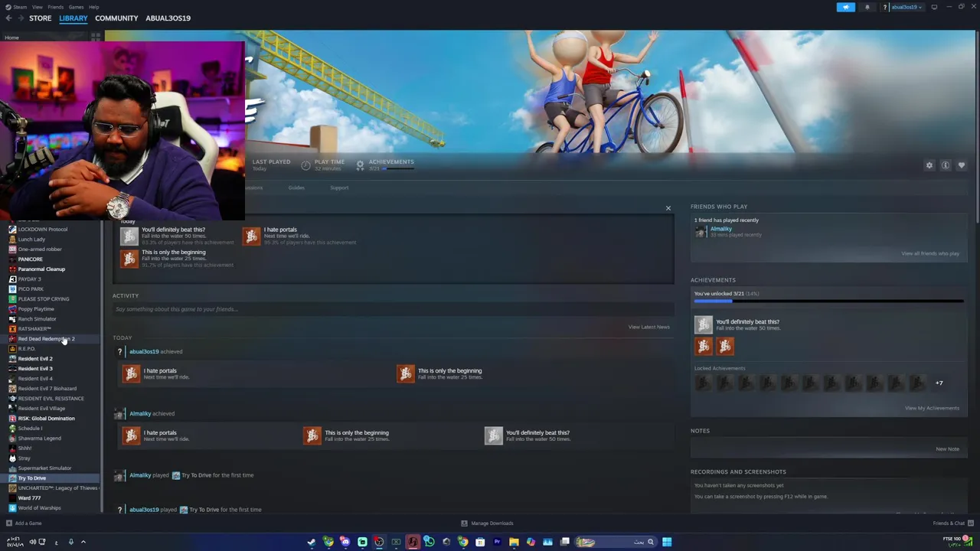Show game info icon

946,165
